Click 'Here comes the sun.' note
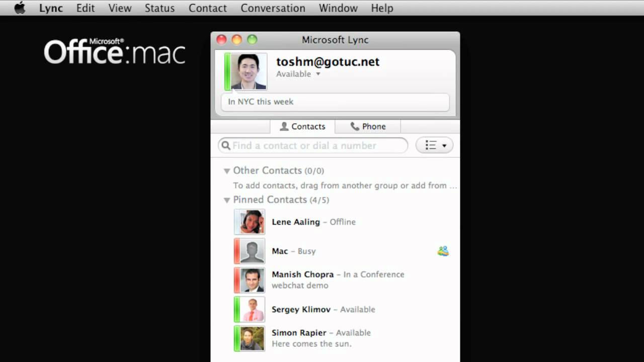 click(x=311, y=344)
